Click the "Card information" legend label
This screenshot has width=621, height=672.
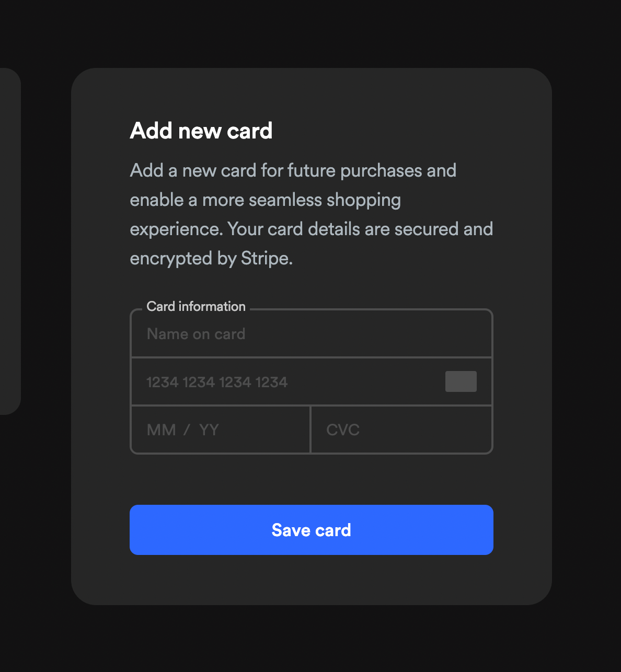(196, 307)
